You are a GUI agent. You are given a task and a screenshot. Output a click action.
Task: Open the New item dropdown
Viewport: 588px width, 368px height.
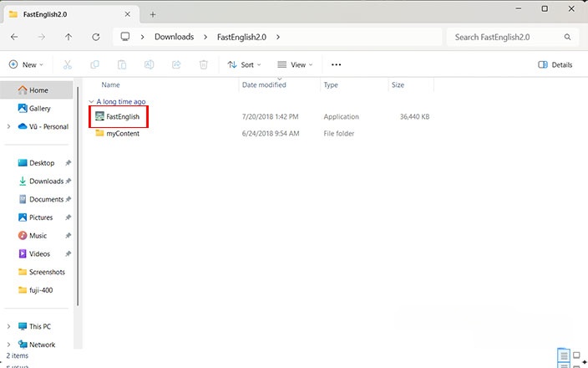[x=26, y=64]
